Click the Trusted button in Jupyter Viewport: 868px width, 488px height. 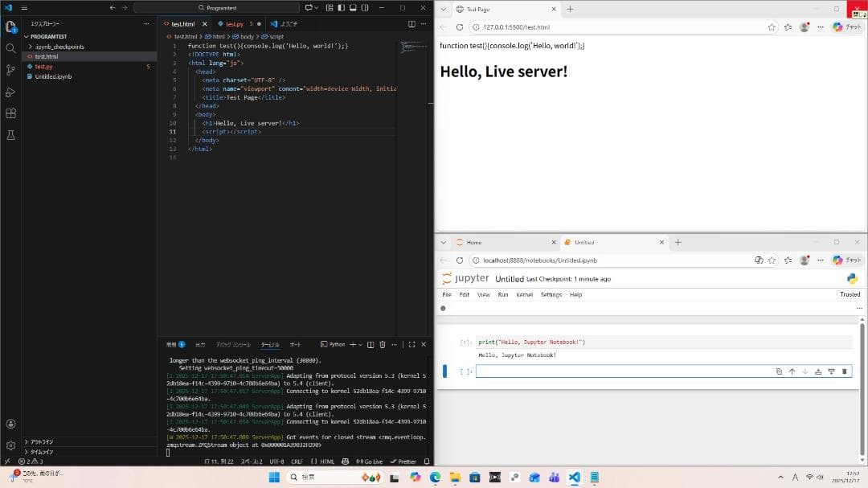850,295
